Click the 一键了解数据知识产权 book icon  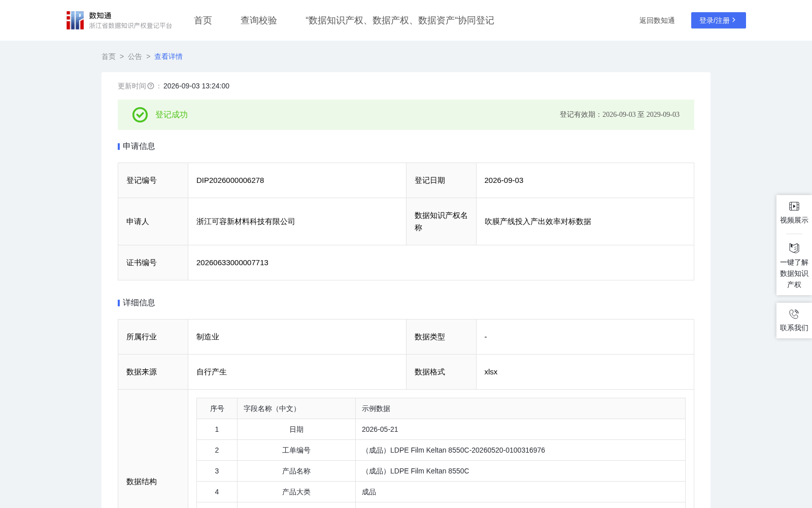(794, 248)
